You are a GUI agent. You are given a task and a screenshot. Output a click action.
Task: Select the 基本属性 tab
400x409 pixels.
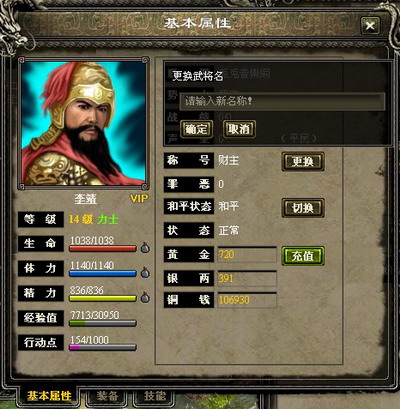pyautogui.click(x=49, y=396)
